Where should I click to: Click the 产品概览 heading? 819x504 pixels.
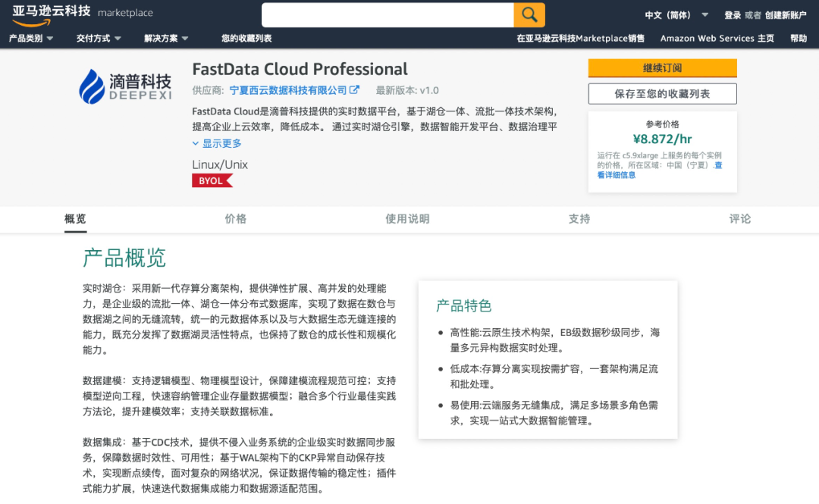click(124, 258)
